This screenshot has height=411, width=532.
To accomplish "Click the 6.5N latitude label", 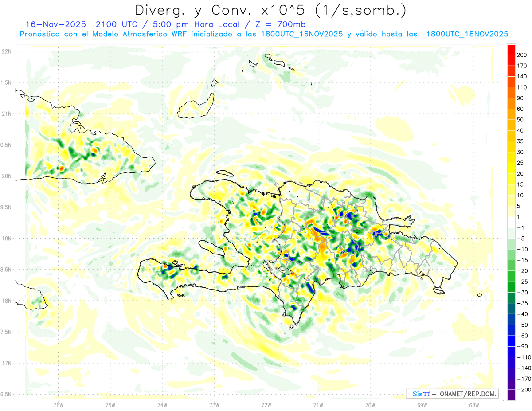I will point(6,394).
